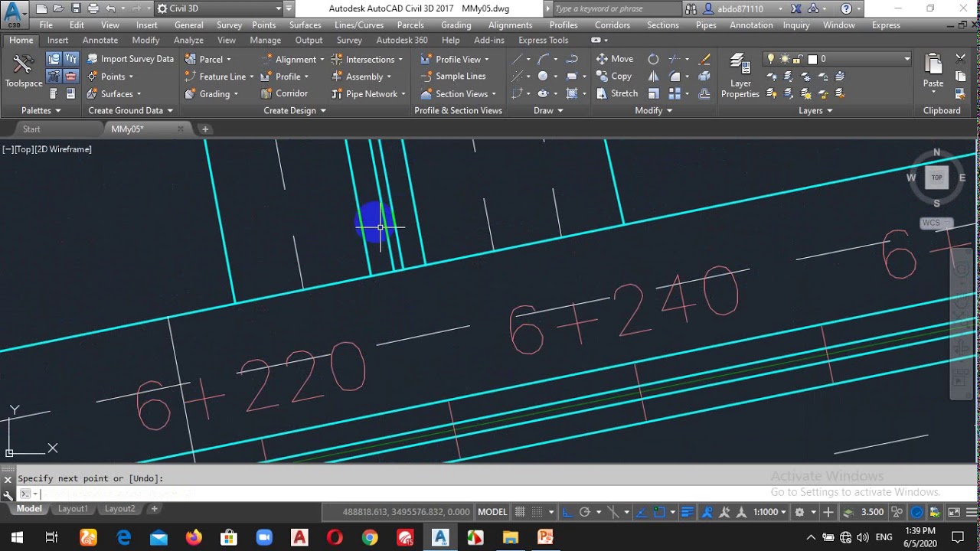Image resolution: width=980 pixels, height=551 pixels.
Task: Toggle polar tracking in status bar
Action: (586, 512)
